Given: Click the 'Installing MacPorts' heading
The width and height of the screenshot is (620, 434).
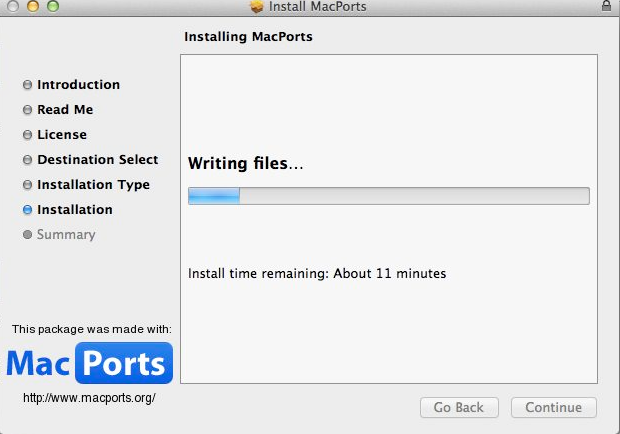Looking at the screenshot, I should point(248,37).
